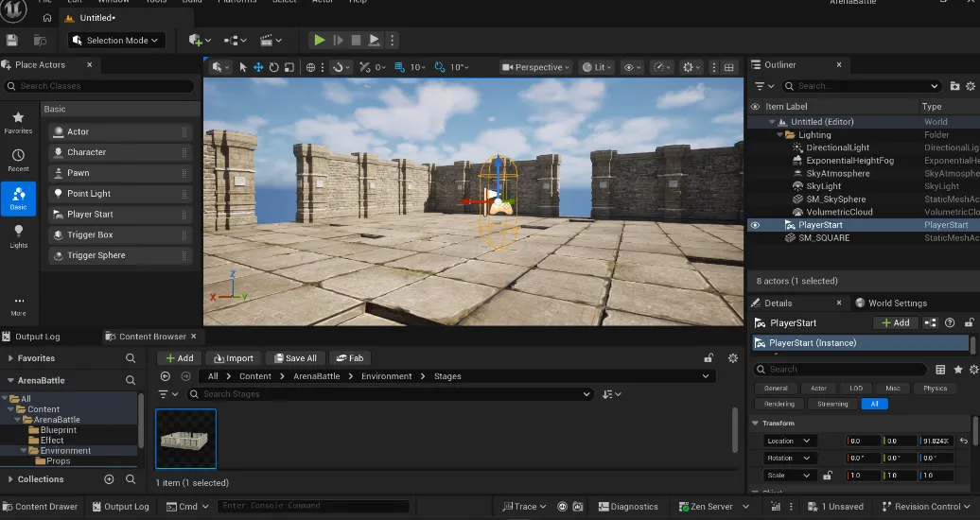Collapse the Transform section
Viewport: 980px width, 520px height.
tap(756, 423)
